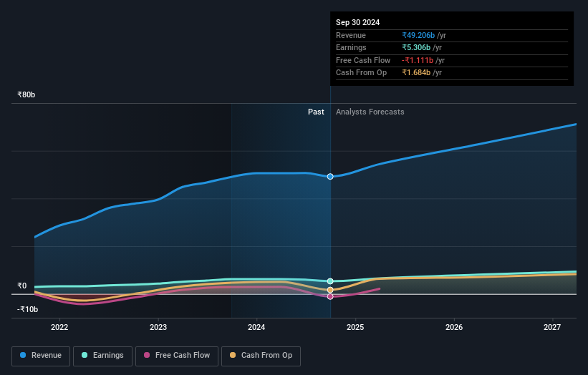The image size is (588, 375).
Task: Click the Revenue row label in tooltip
Action: point(351,35)
